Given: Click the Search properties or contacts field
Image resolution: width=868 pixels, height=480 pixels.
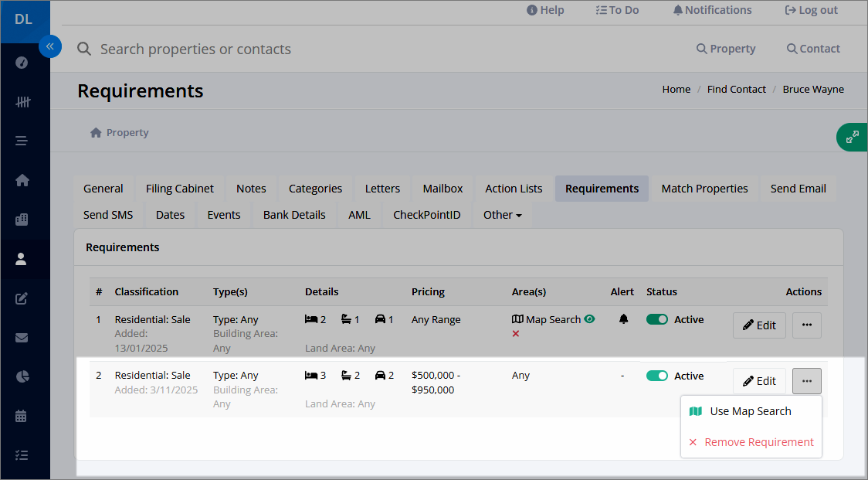Looking at the screenshot, I should coord(376,49).
